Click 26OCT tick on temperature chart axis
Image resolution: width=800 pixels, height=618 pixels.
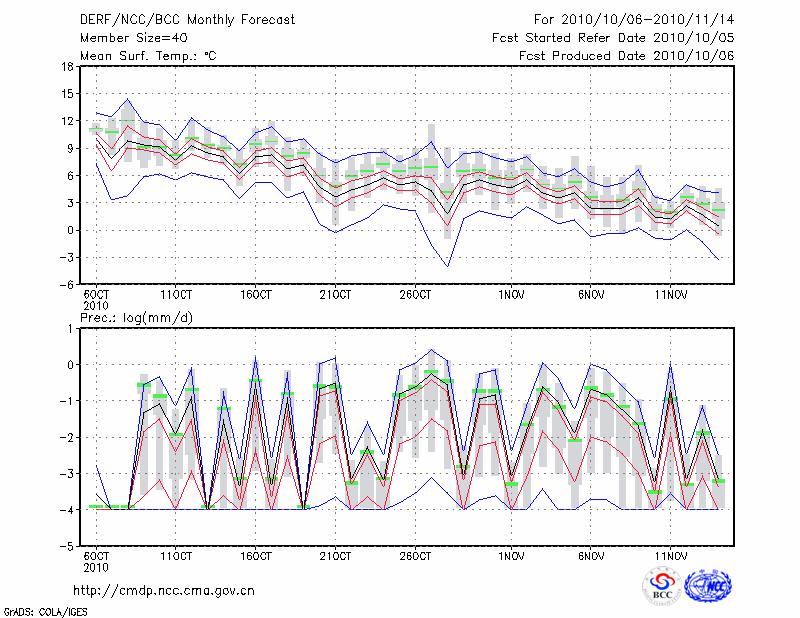(416, 295)
